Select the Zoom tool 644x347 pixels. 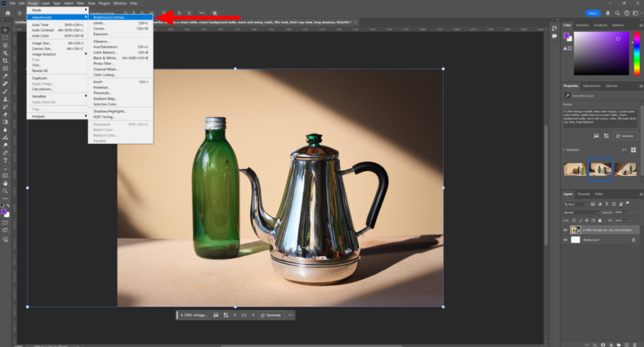click(x=5, y=191)
